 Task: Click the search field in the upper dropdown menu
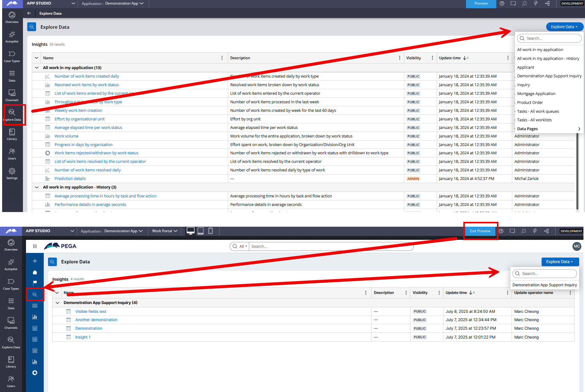click(x=549, y=38)
